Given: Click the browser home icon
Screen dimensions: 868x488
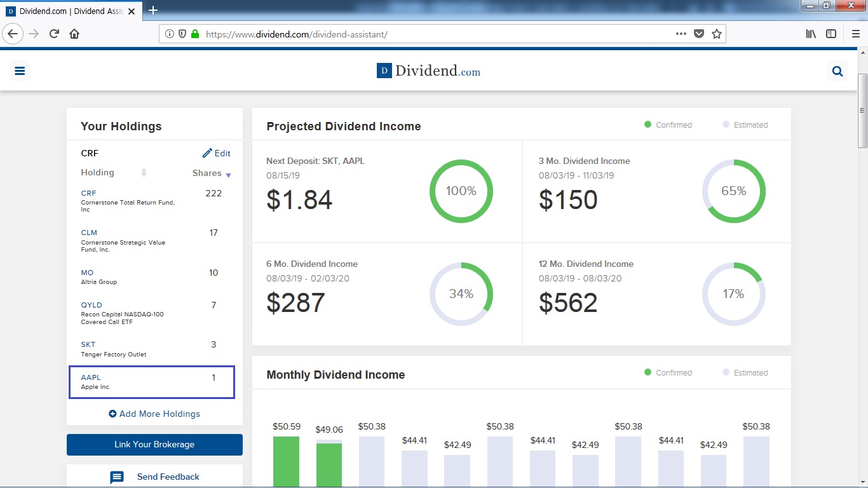Looking at the screenshot, I should point(74,34).
